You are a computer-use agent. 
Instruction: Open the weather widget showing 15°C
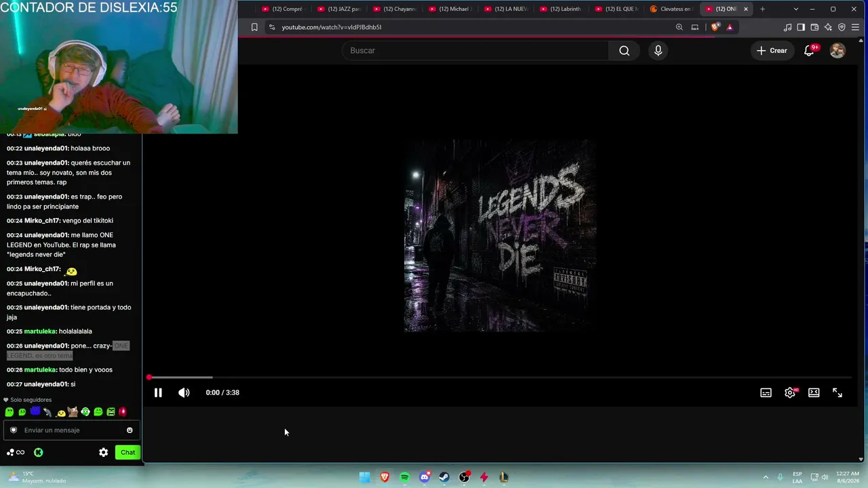click(37, 477)
